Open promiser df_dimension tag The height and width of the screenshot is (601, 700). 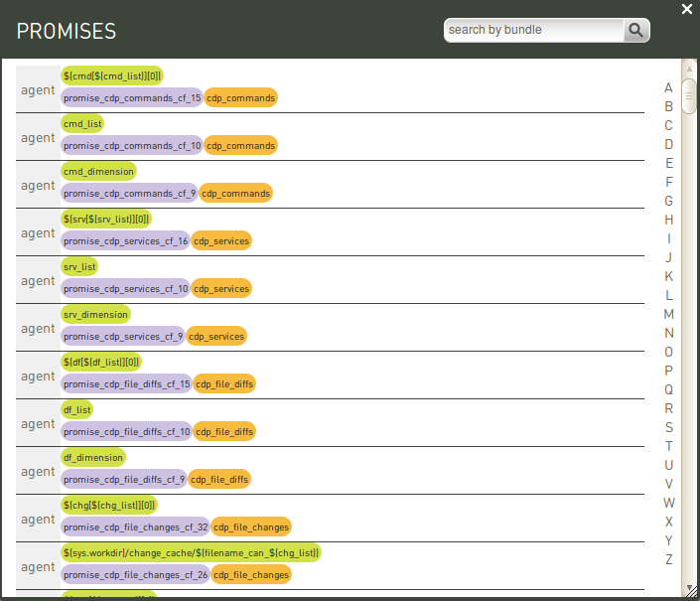93,457
